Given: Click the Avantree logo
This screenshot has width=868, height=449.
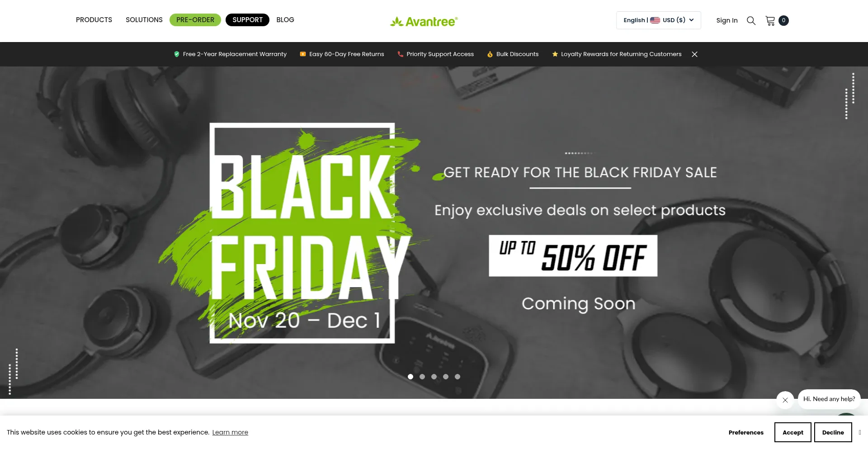Looking at the screenshot, I should [x=424, y=21].
